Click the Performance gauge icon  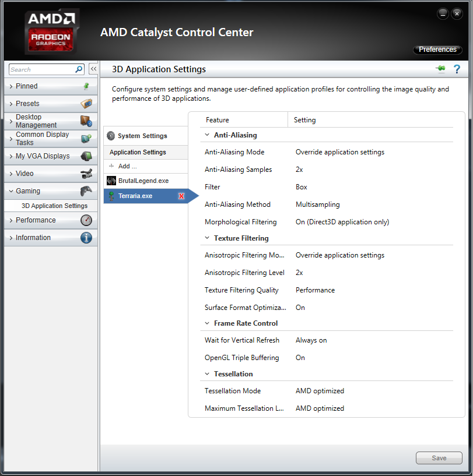pos(86,220)
